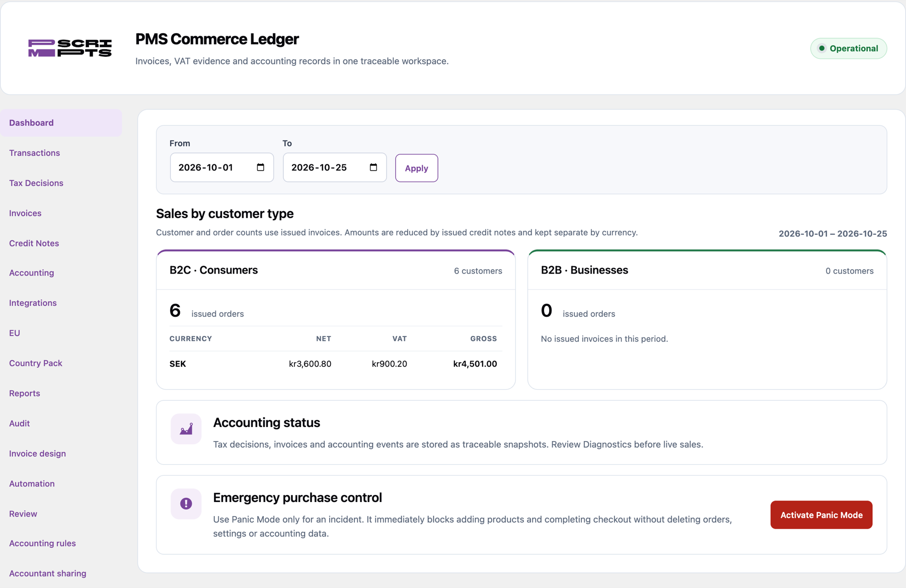
Task: Open Accounting rules
Action: pyautogui.click(x=42, y=543)
